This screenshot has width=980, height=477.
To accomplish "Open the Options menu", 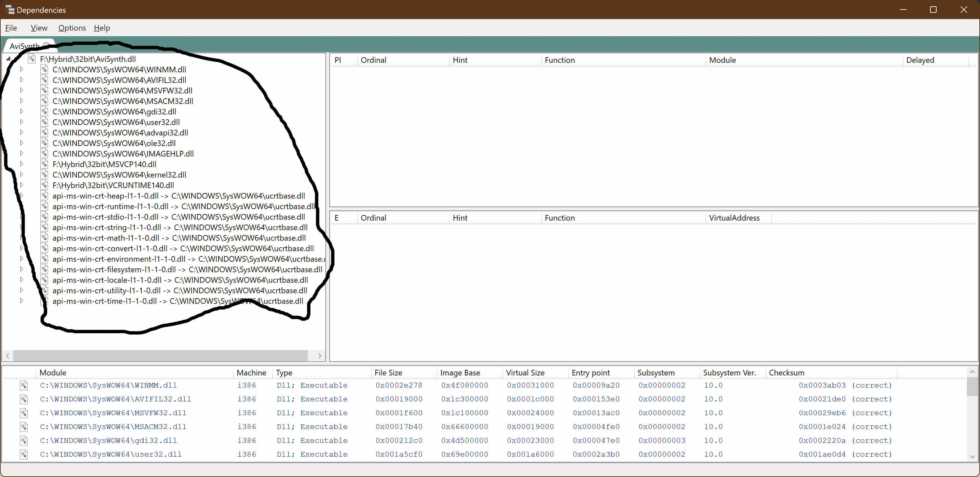I will (72, 28).
